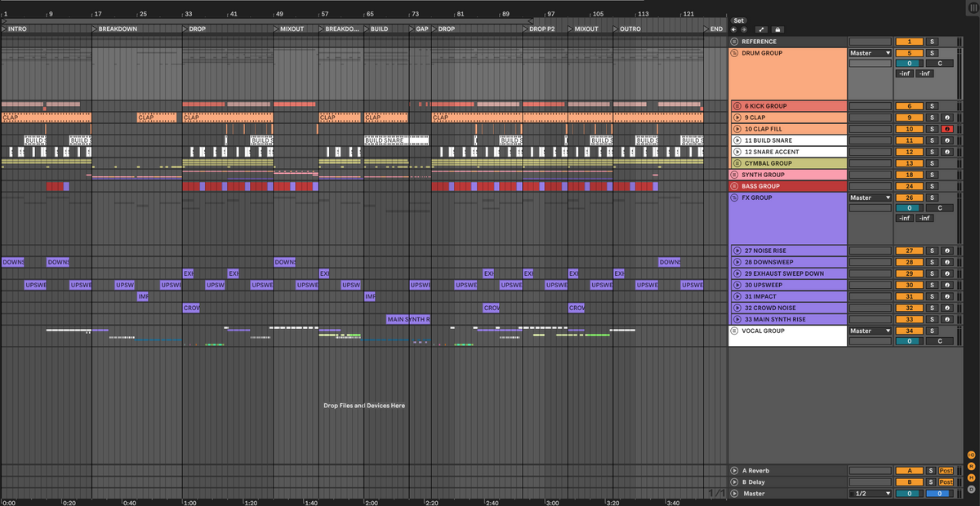The image size is (980, 506).
Task: Open the Master track 1/2 output dropdown
Action: tap(870, 494)
